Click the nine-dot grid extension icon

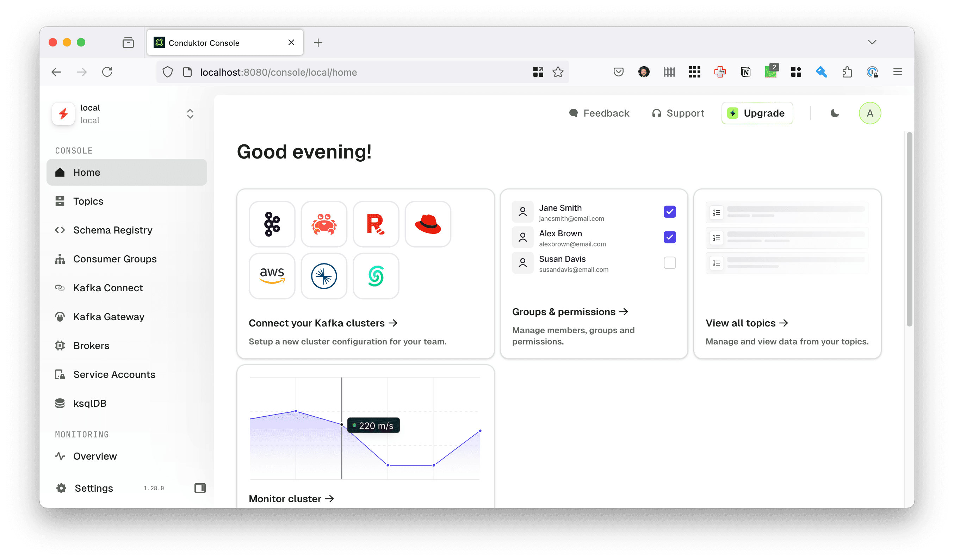coord(694,72)
